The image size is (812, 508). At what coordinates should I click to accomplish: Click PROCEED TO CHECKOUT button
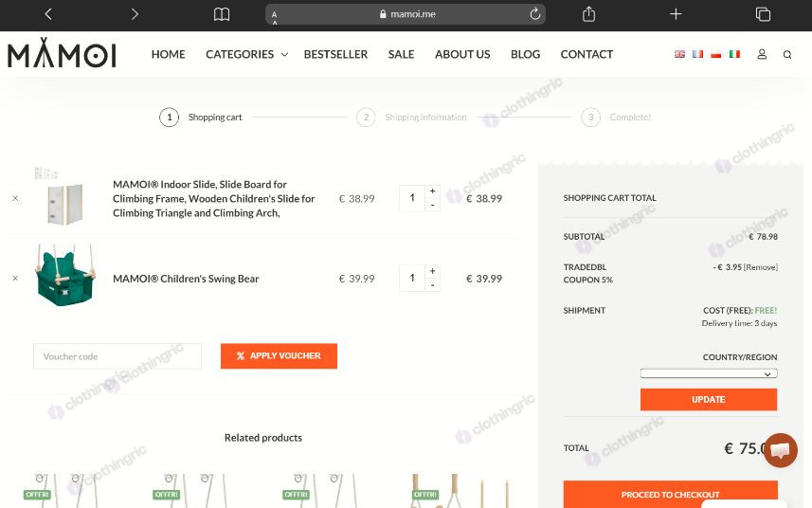(x=671, y=495)
